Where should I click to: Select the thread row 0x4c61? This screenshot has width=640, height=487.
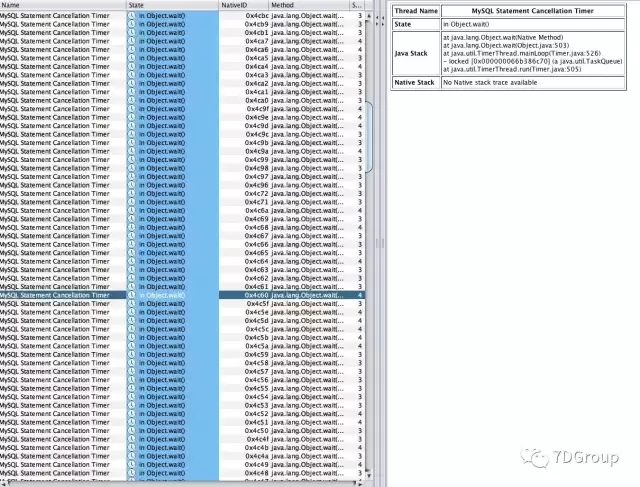coord(182,287)
